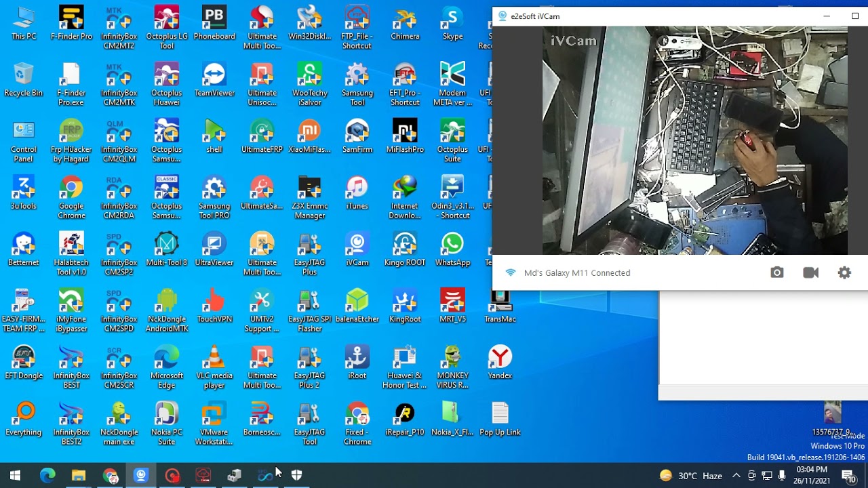The width and height of the screenshot is (868, 488).
Task: Launch VLC media player shortcut
Action: pos(214,367)
